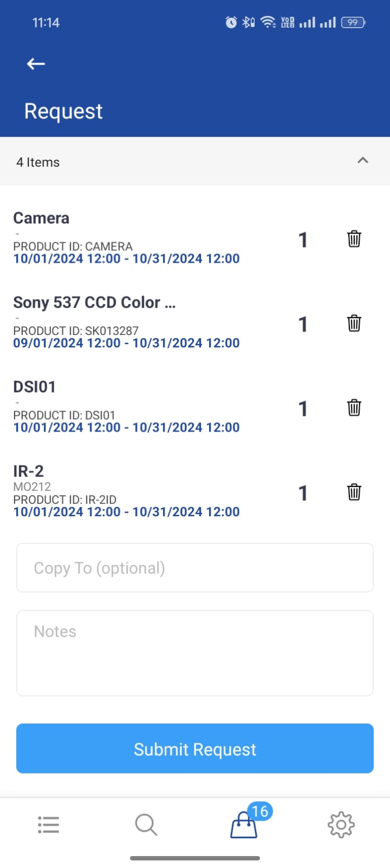Focus the Copy To (optional) field

coord(195,568)
